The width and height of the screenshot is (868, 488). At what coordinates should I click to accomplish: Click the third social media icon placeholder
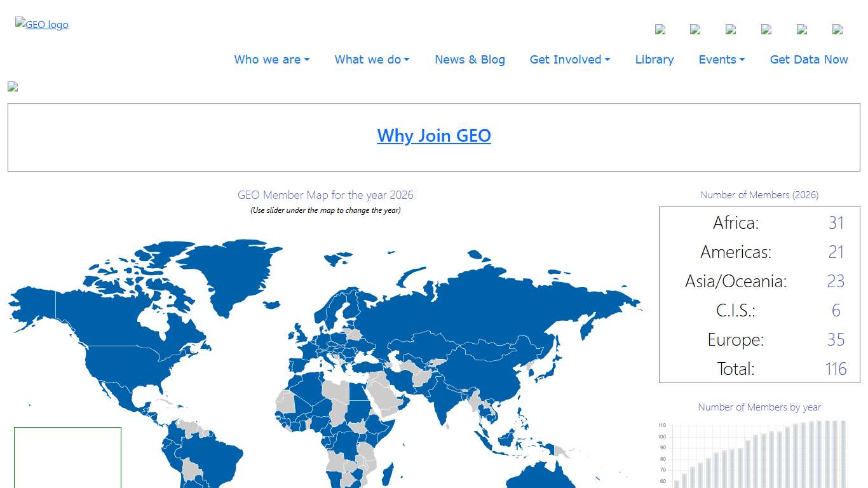point(731,29)
